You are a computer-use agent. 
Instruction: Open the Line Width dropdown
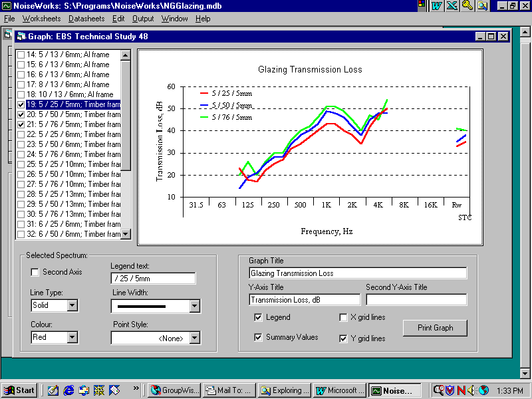194,306
